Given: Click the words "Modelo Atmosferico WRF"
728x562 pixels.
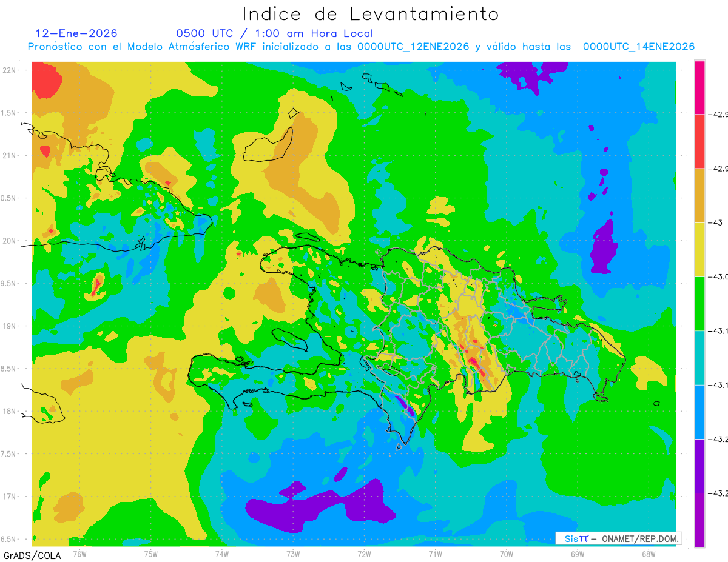Looking at the screenshot, I should point(193,47).
